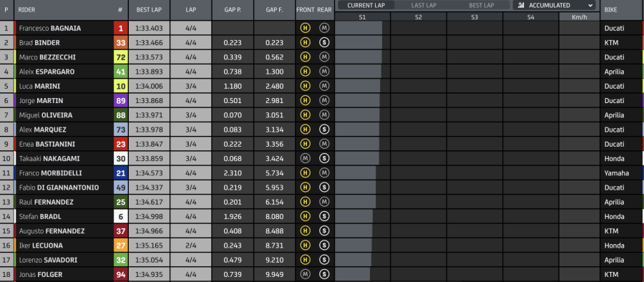The width and height of the screenshot is (644, 282).
Task: Sort by Best Lap column header
Action: tap(149, 10)
